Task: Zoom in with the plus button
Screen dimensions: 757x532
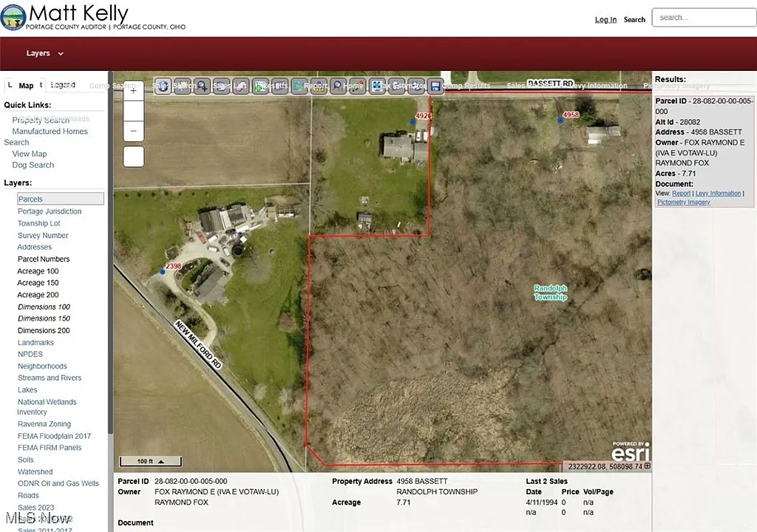Action: click(x=134, y=91)
